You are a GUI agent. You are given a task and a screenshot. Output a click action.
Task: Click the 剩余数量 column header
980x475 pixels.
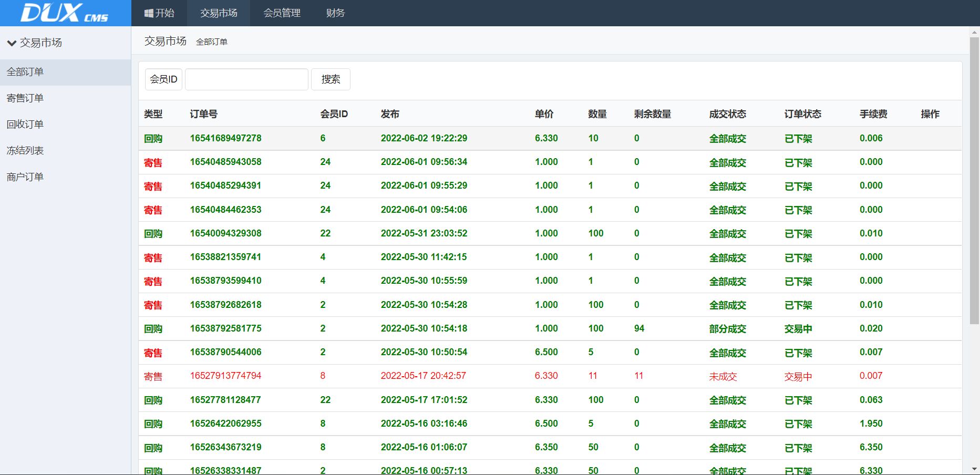(653, 114)
